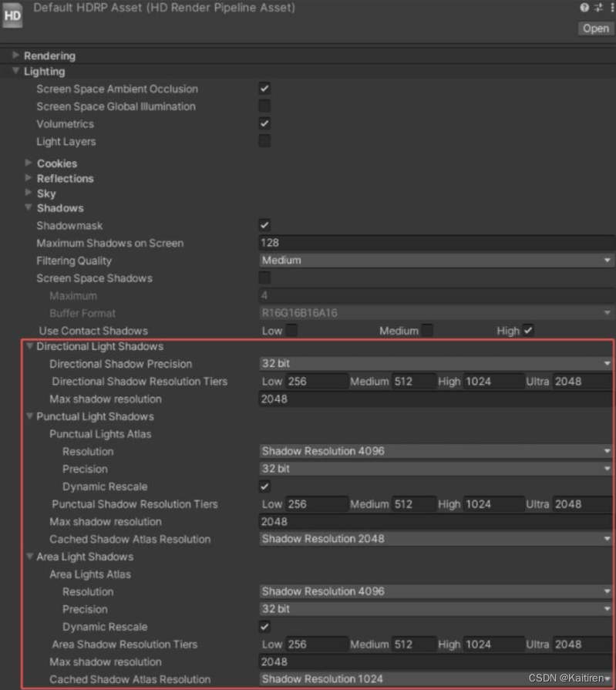Viewport: 616px width, 690px height.
Task: Click the Directional Shadow Resolution Tiers label
Action: (140, 382)
